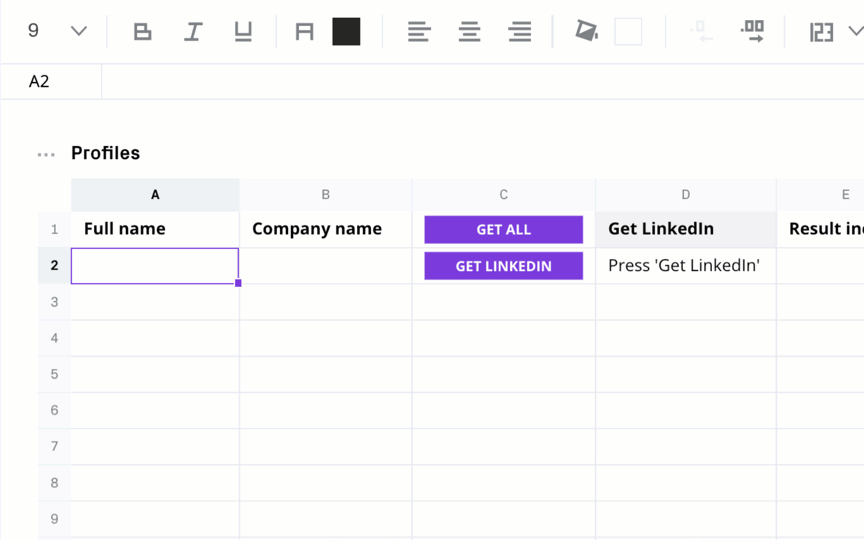Image resolution: width=864 pixels, height=540 pixels.
Task: Select row 9 header
Action: point(54,519)
